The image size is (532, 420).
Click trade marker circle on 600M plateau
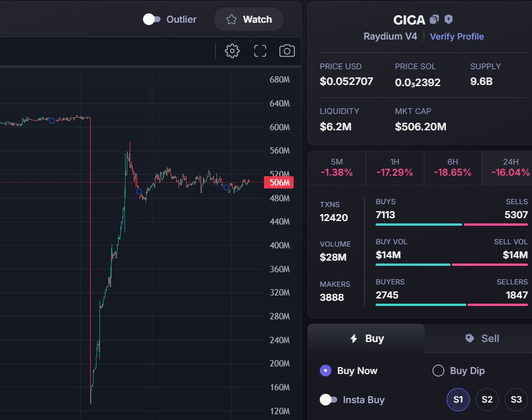click(x=52, y=120)
